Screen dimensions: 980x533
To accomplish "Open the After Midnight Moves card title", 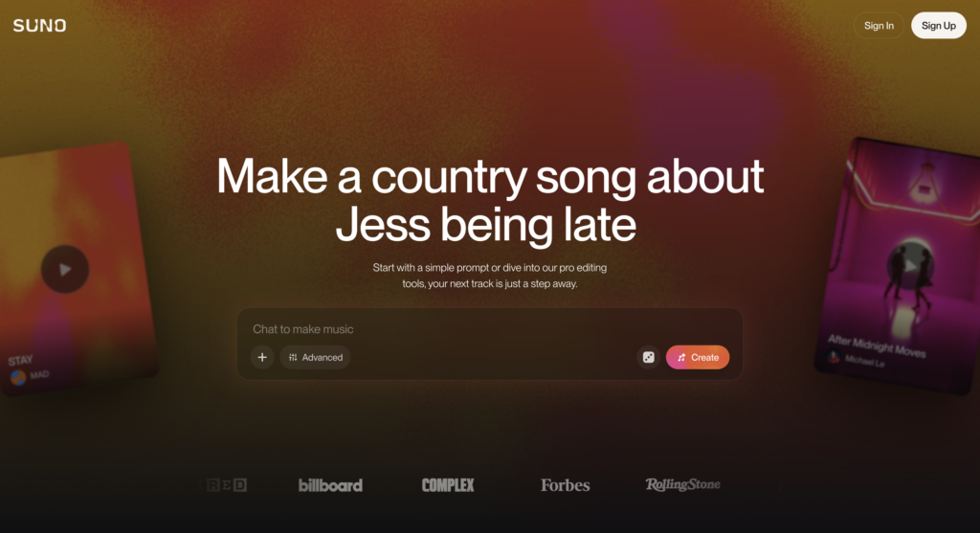I will (877, 346).
